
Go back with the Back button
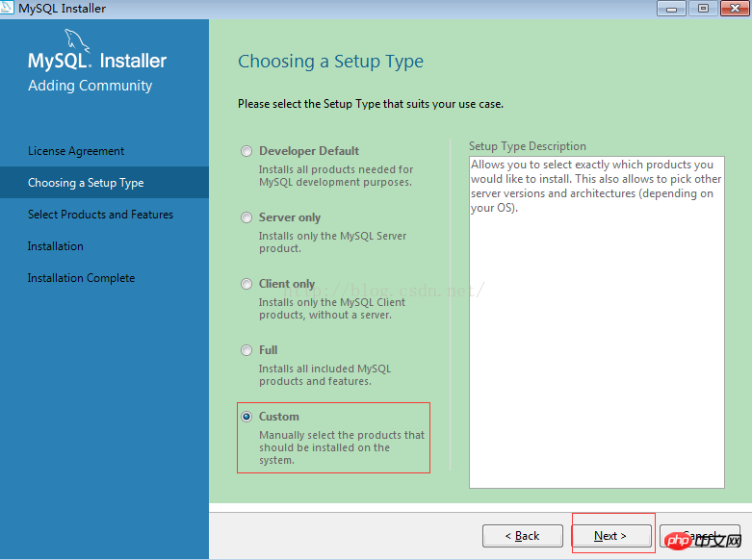(522, 536)
